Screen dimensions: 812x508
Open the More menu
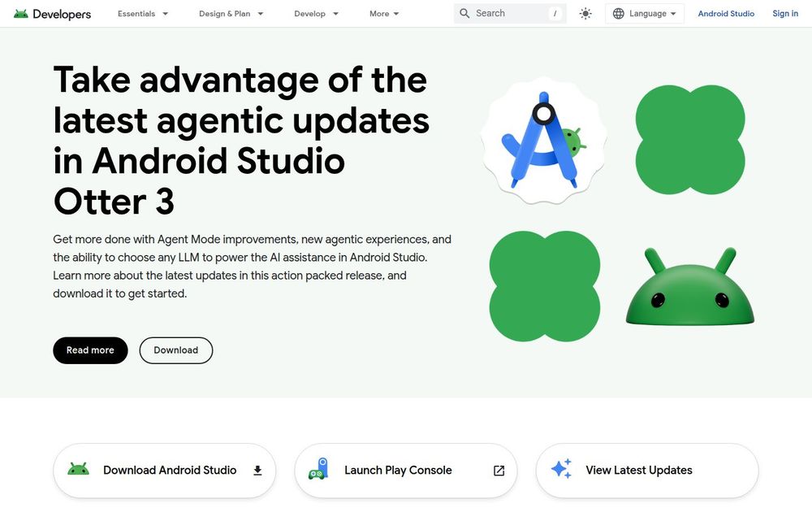pyautogui.click(x=384, y=14)
